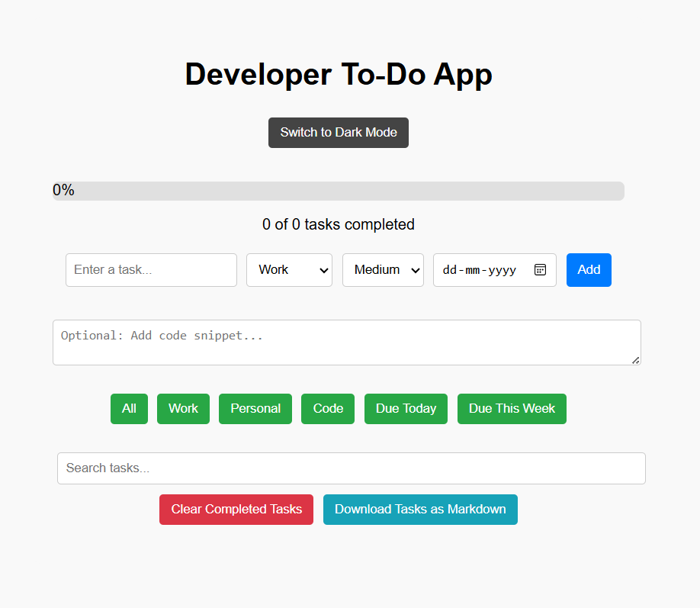Download Tasks as Markdown
Image resolution: width=700 pixels, height=608 pixels.
click(420, 509)
